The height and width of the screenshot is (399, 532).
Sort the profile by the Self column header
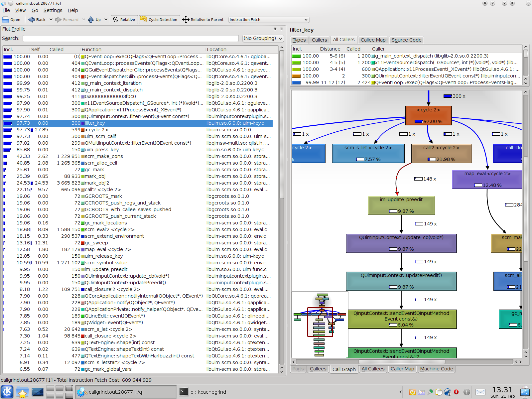tap(36, 50)
